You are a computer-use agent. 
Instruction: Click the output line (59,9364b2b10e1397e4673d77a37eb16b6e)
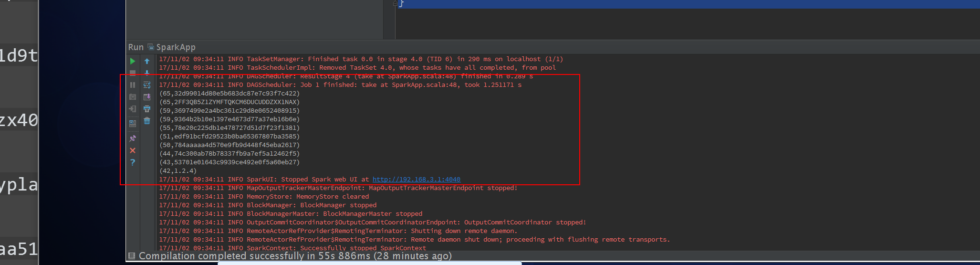229,119
